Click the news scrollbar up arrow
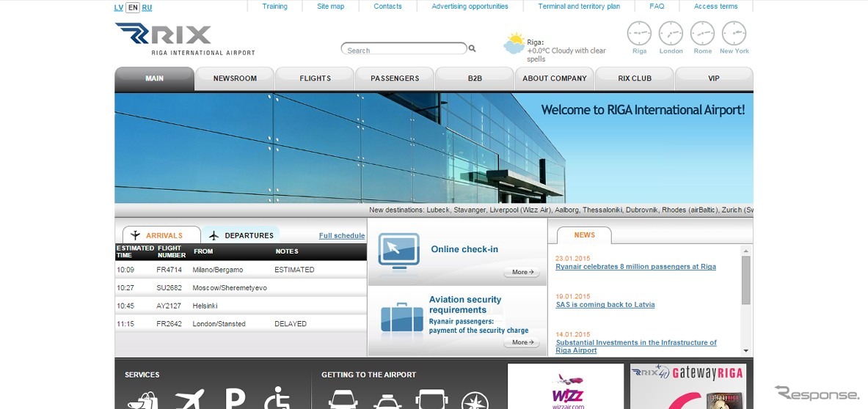 [x=745, y=251]
